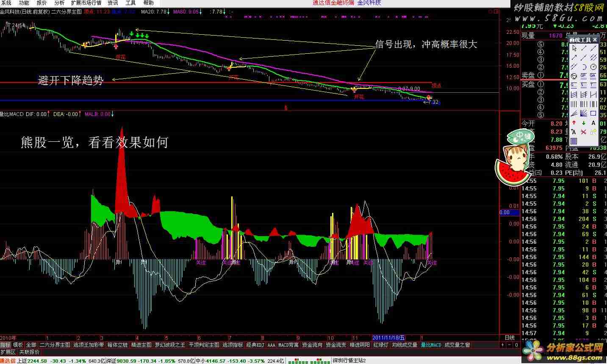Select the rectangle drawing tool
The width and height of the screenshot is (607, 364).
tap(593, 113)
